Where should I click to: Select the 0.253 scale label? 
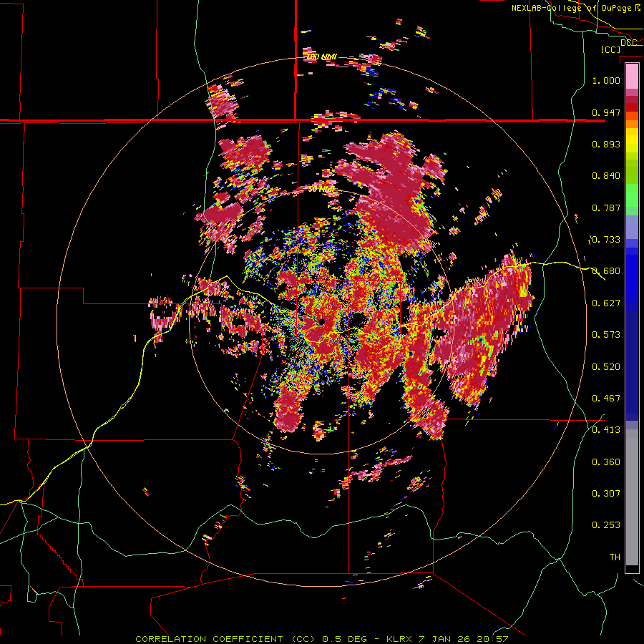pyautogui.click(x=606, y=525)
